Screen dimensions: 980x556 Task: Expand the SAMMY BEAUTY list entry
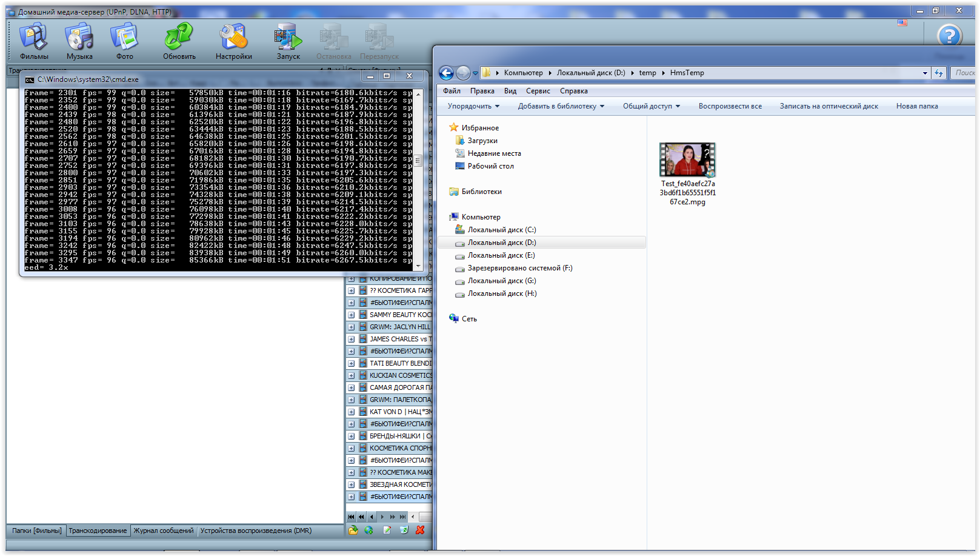[x=351, y=315]
